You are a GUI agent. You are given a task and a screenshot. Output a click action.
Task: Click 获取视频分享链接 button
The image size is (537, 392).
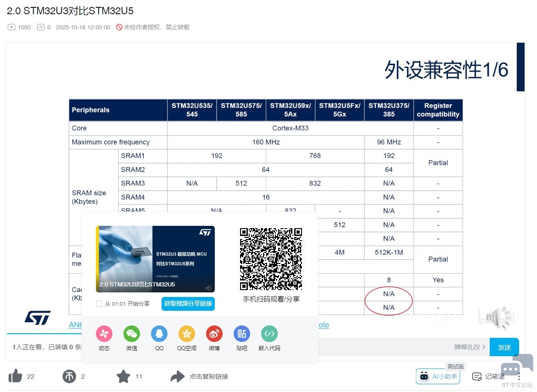click(188, 304)
